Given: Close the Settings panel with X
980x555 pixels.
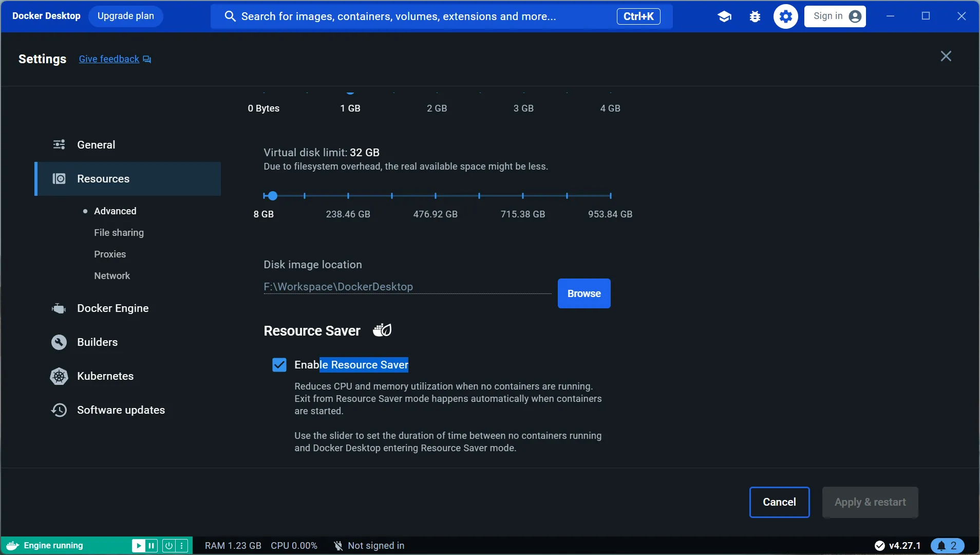Looking at the screenshot, I should (946, 56).
